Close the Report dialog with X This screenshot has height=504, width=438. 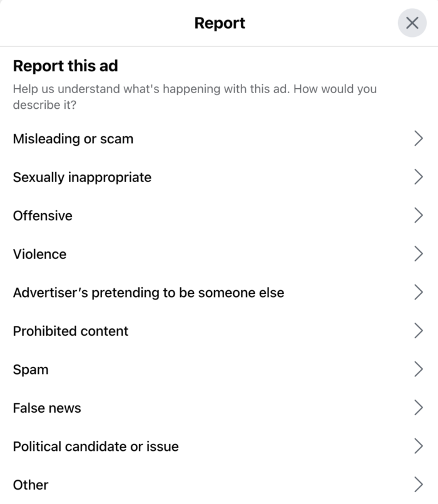[x=412, y=24]
